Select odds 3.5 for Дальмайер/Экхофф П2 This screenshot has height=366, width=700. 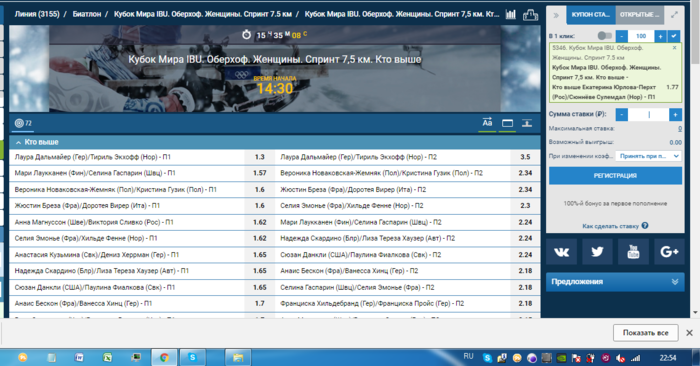pos(525,157)
